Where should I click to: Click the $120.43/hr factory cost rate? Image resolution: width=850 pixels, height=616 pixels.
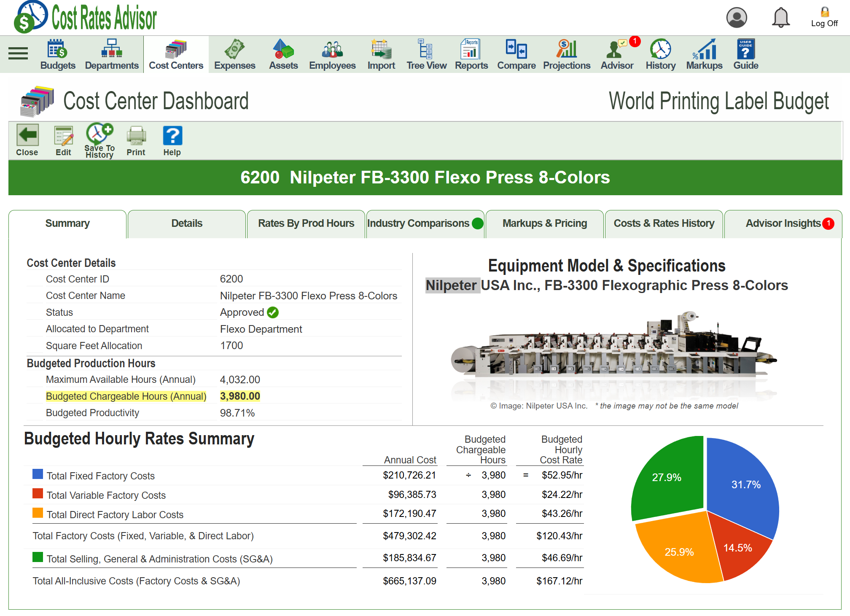point(559,536)
